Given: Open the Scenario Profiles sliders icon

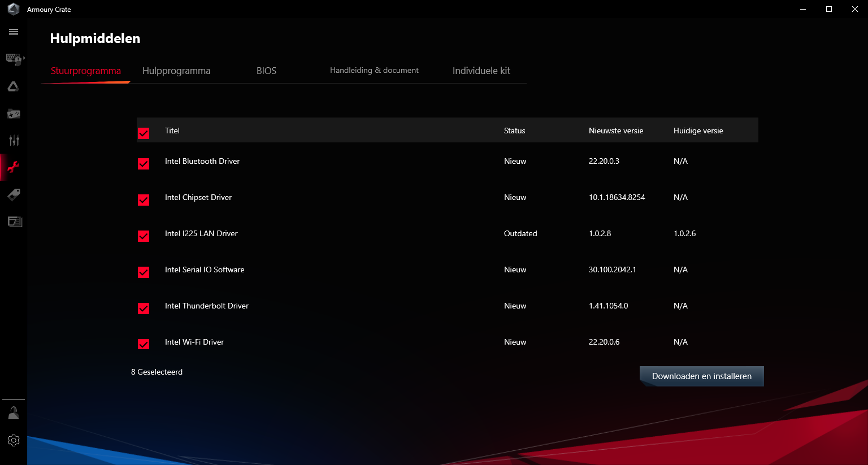Looking at the screenshot, I should click(x=14, y=140).
